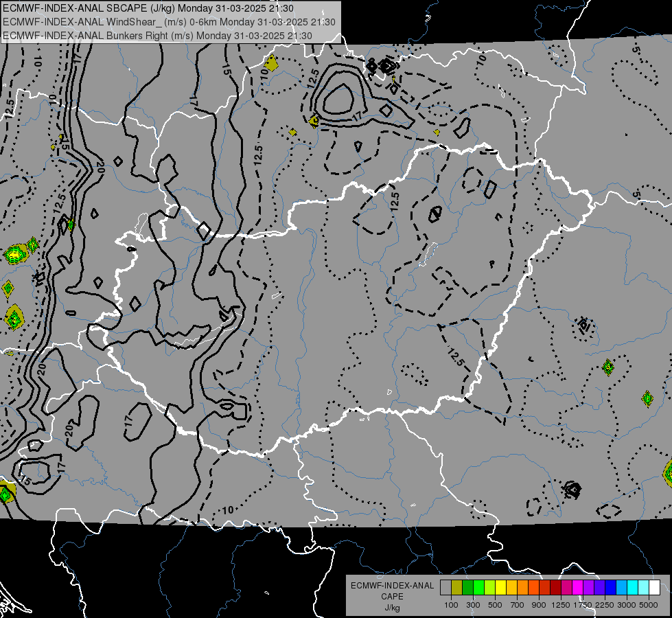Click the legend tick label 1750

click(x=583, y=605)
